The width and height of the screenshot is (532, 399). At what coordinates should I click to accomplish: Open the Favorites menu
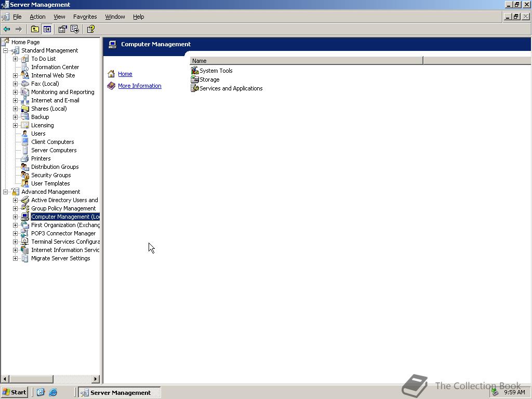(85, 17)
